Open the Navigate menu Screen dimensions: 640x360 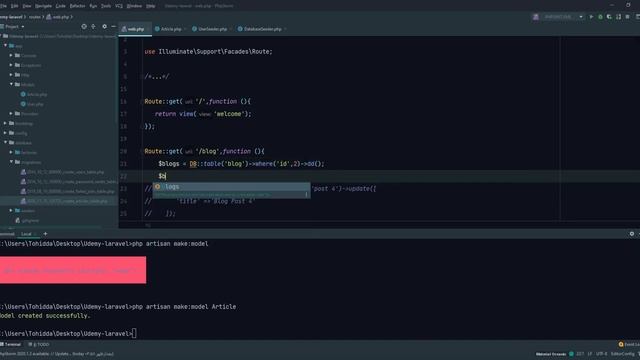43,6
